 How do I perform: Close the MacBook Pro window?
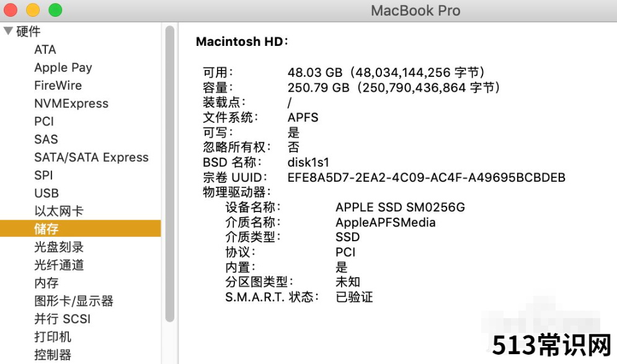[x=11, y=10]
